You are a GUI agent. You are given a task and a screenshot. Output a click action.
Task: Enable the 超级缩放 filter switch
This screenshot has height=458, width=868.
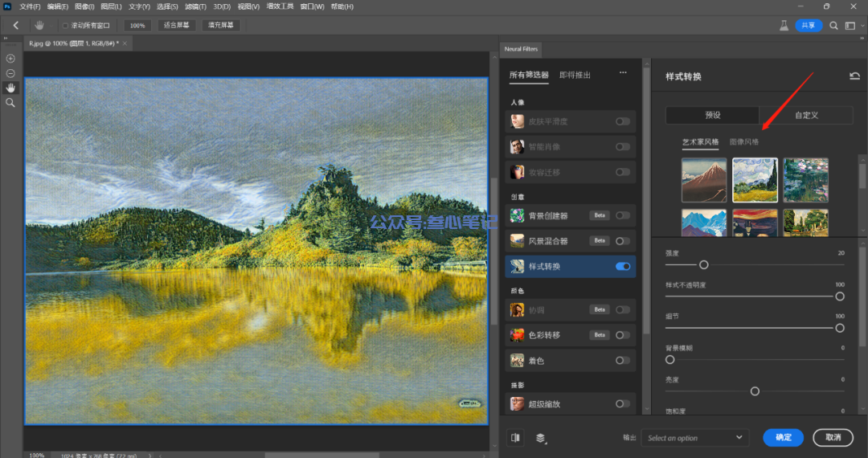click(x=623, y=404)
